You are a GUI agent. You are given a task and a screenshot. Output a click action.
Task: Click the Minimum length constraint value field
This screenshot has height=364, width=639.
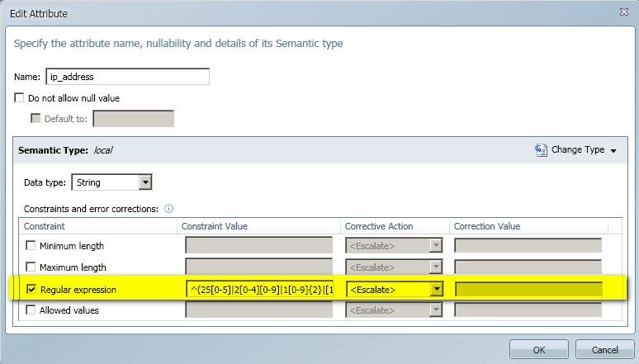pyautogui.click(x=258, y=246)
